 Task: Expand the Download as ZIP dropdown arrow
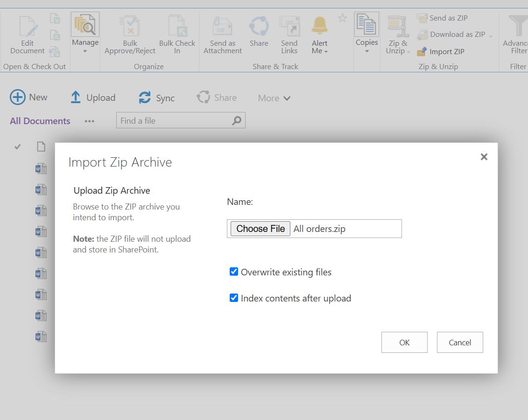[491, 36]
